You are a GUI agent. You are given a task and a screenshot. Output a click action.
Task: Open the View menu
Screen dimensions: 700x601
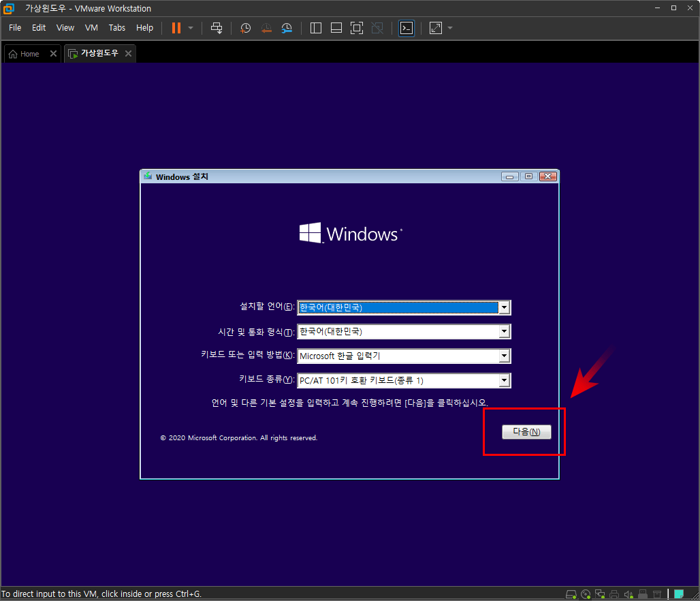[65, 28]
